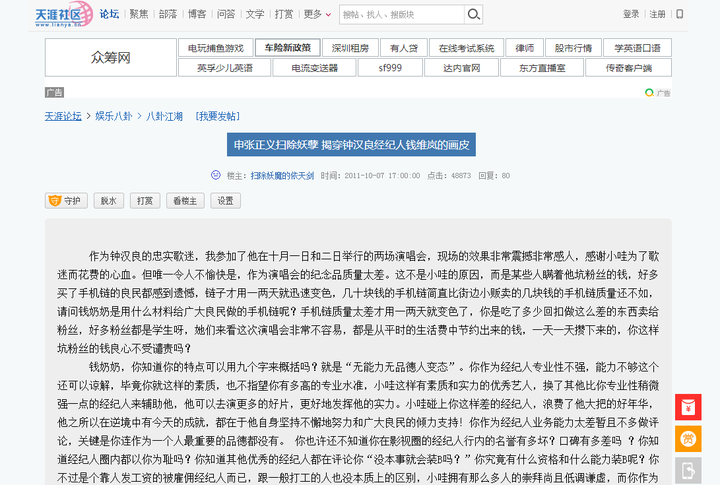720x485 pixels.
Task: Click the 电玩捕鱼游戏 ad link
Action: (216, 48)
